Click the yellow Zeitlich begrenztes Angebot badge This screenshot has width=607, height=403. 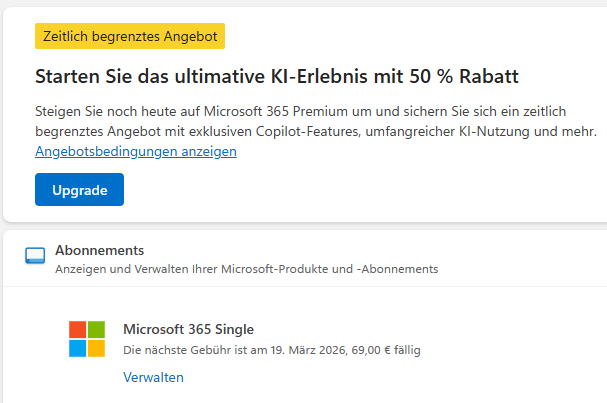pos(130,36)
